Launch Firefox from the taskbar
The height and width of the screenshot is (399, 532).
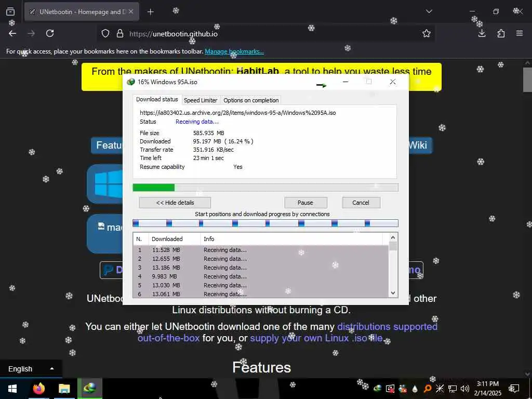coord(38,389)
